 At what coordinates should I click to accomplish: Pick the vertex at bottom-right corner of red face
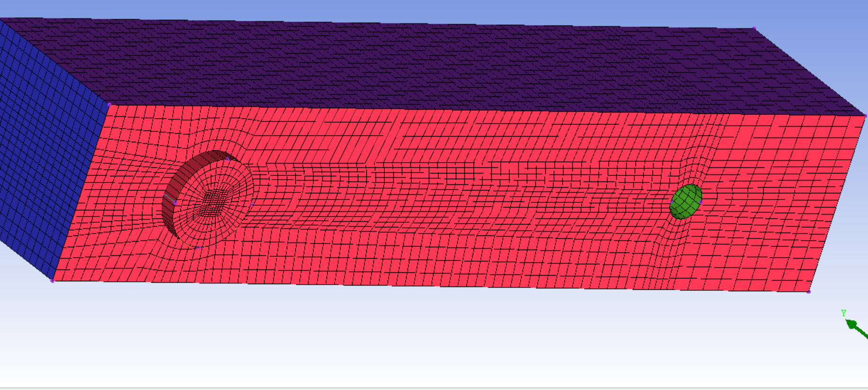pyautogui.click(x=809, y=292)
